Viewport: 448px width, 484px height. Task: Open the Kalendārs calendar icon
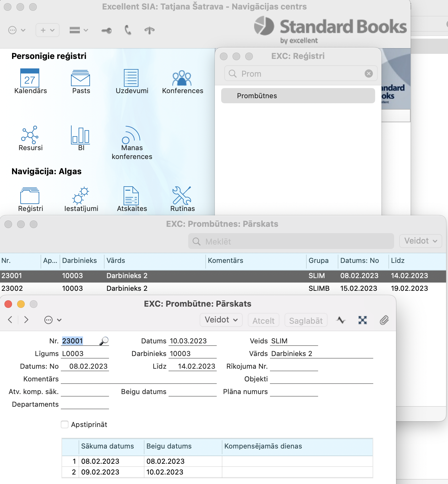pyautogui.click(x=30, y=78)
